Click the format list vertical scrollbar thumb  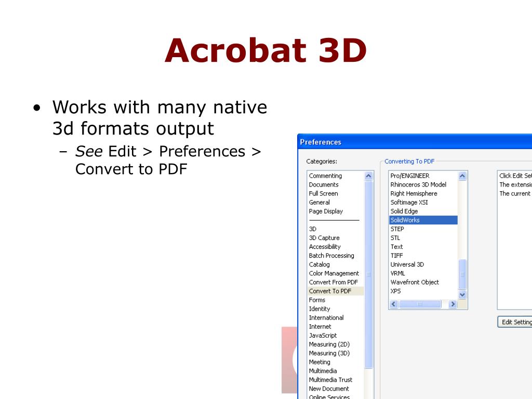462,274
